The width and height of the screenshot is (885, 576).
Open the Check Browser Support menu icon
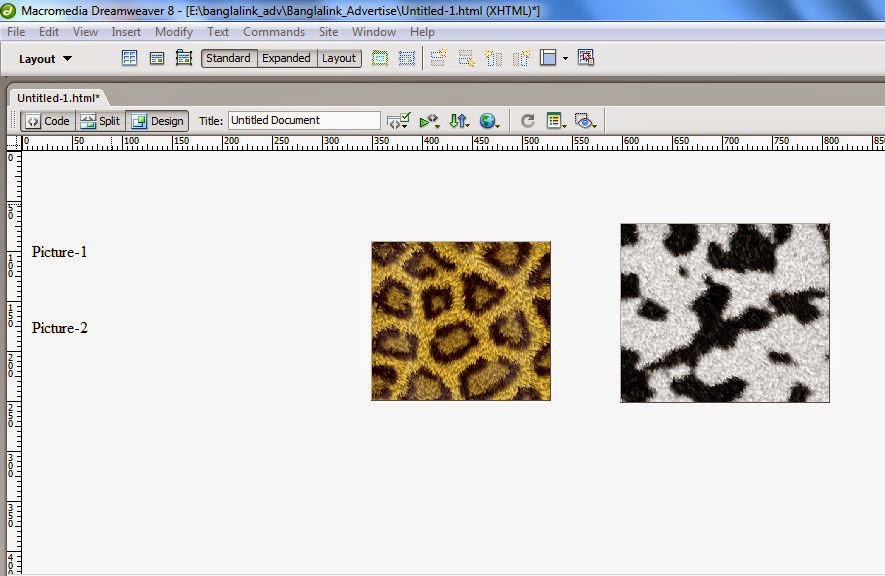point(398,121)
